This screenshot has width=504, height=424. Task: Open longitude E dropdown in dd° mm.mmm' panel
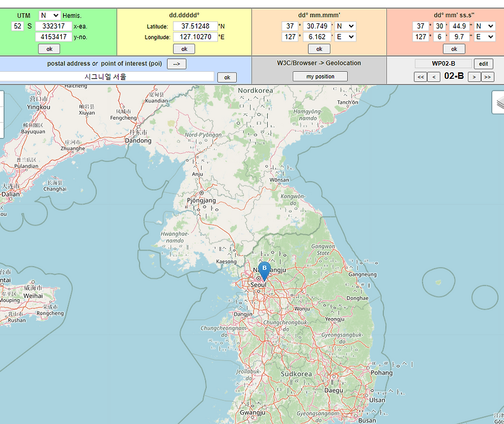click(345, 37)
